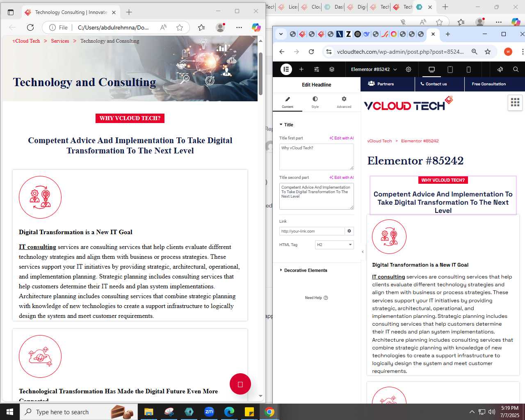Click IT consulting link in Elementor preview
525x420 pixels.
point(388,277)
